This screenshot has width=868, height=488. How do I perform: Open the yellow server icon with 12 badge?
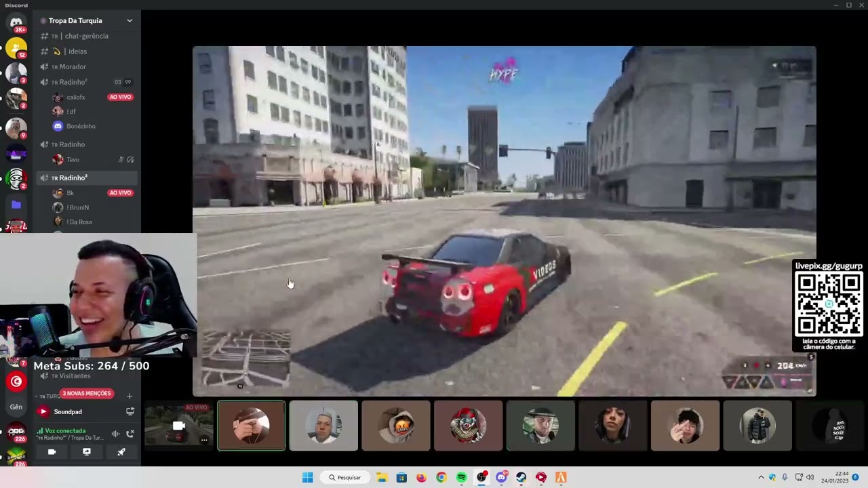coord(16,48)
